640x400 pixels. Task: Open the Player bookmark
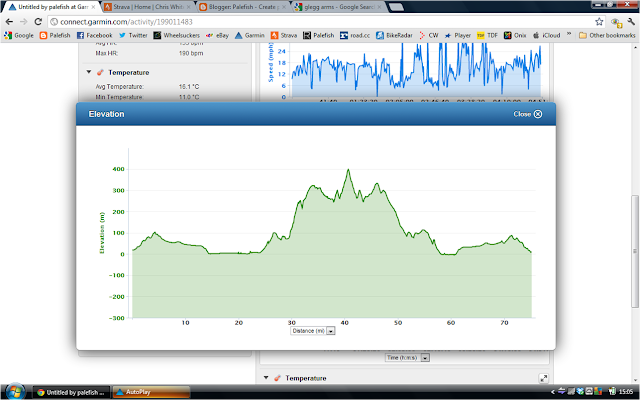pos(458,36)
